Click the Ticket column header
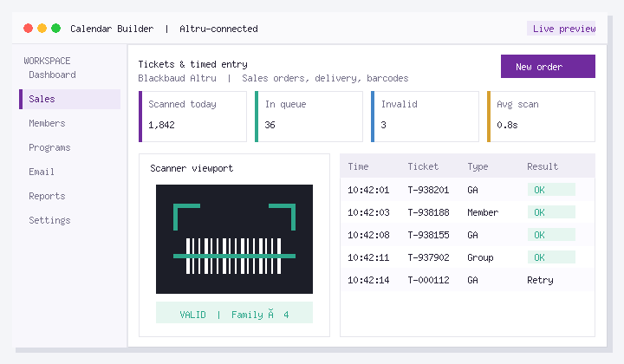This screenshot has height=364, width=624. click(x=423, y=166)
